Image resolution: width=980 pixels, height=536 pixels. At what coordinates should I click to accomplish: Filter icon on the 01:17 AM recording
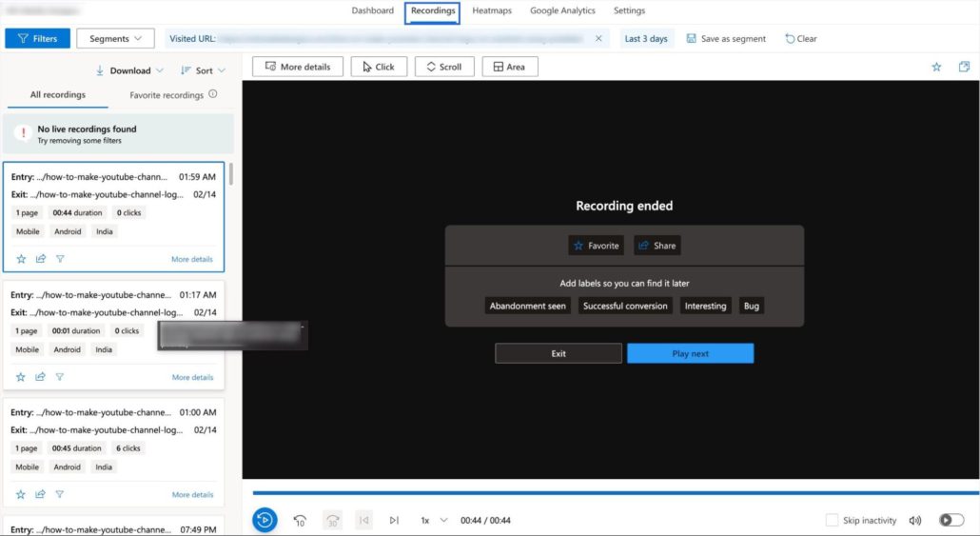pyautogui.click(x=59, y=377)
